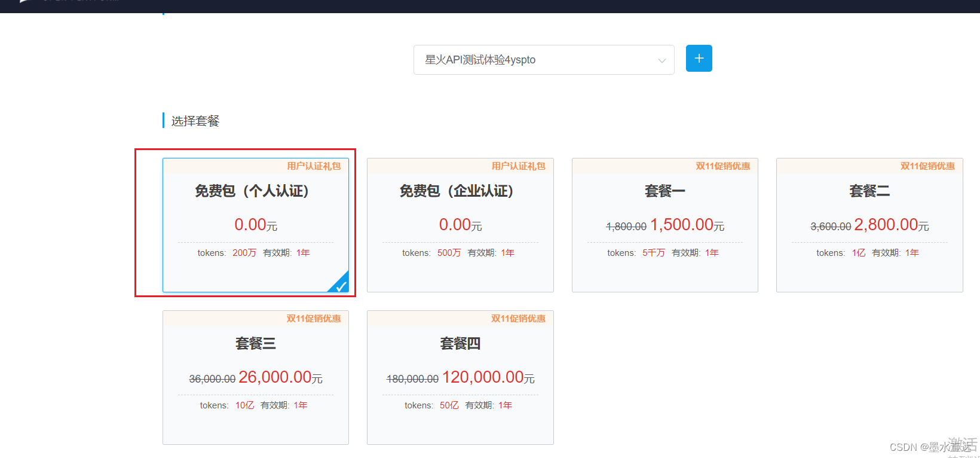Click the 500万 tokens value
980x458 pixels.
click(x=449, y=253)
